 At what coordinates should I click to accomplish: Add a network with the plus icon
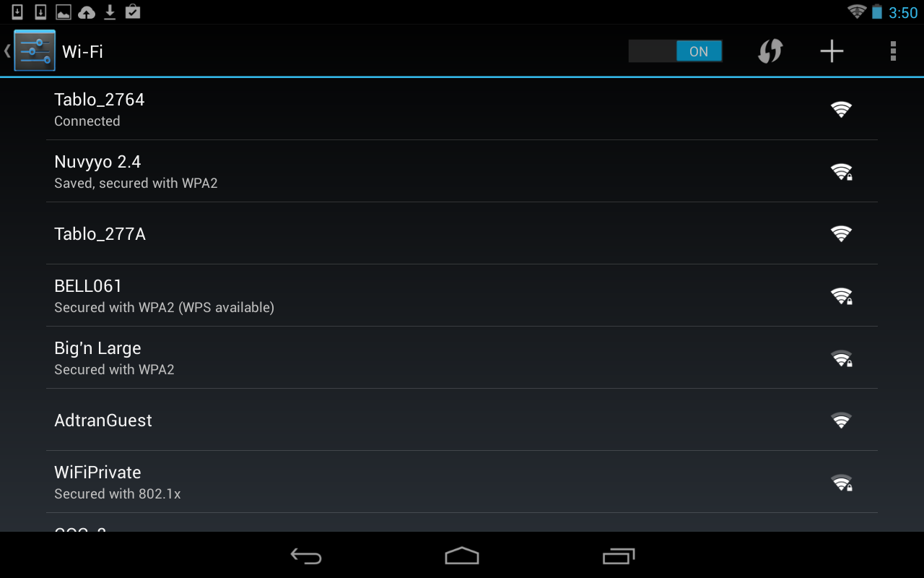(x=832, y=51)
